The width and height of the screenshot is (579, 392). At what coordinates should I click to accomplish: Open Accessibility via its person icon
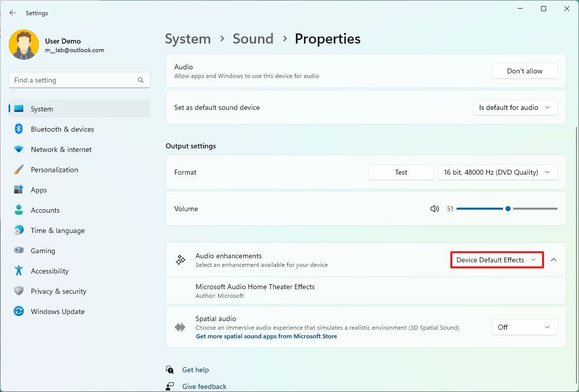(19, 271)
